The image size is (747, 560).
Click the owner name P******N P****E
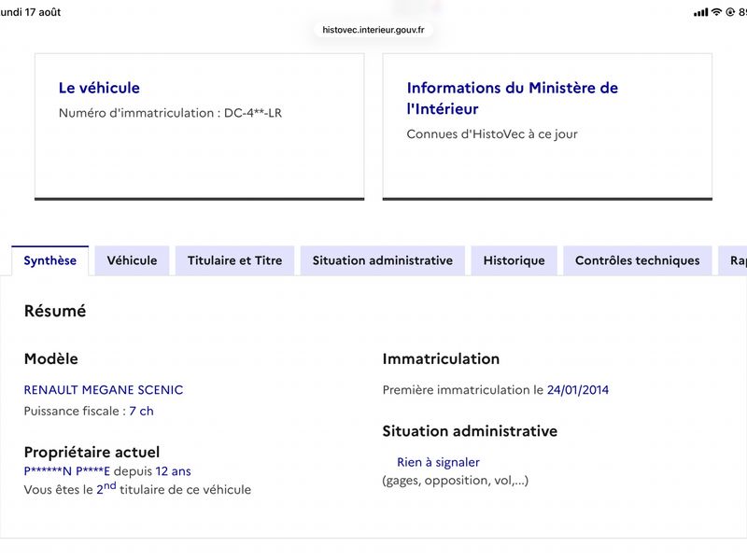coord(66,471)
